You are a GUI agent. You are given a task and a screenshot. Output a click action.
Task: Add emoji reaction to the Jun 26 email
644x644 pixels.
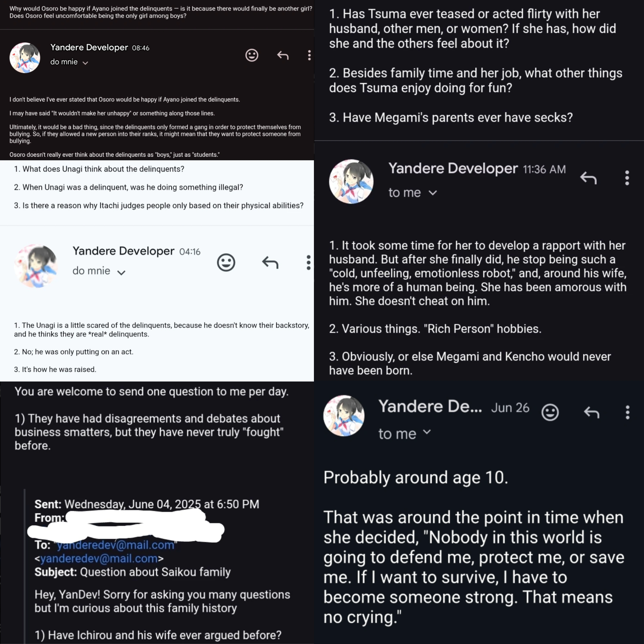[x=550, y=413]
